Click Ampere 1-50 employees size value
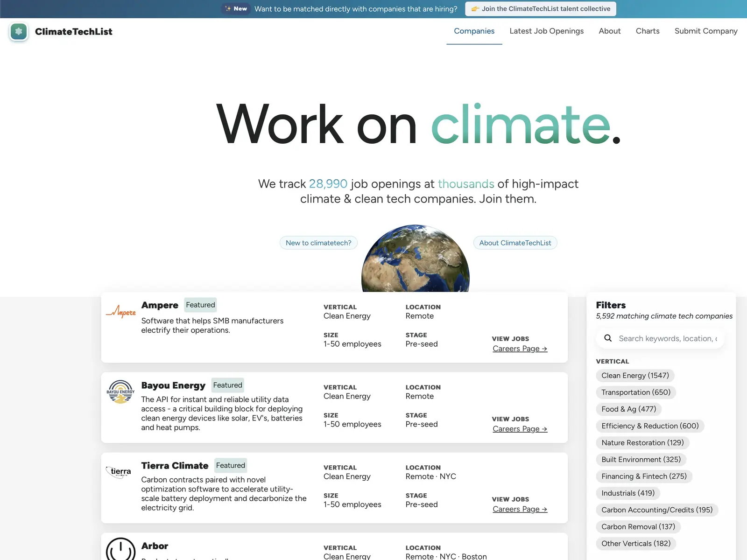The height and width of the screenshot is (560, 747). [x=352, y=344]
